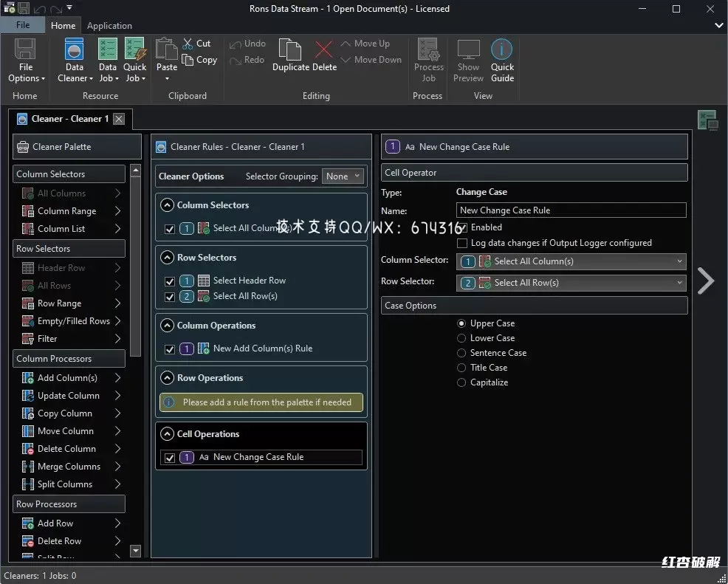The height and width of the screenshot is (584, 728).
Task: Toggle the Select All Column(s) rule checkbox
Action: [170, 229]
